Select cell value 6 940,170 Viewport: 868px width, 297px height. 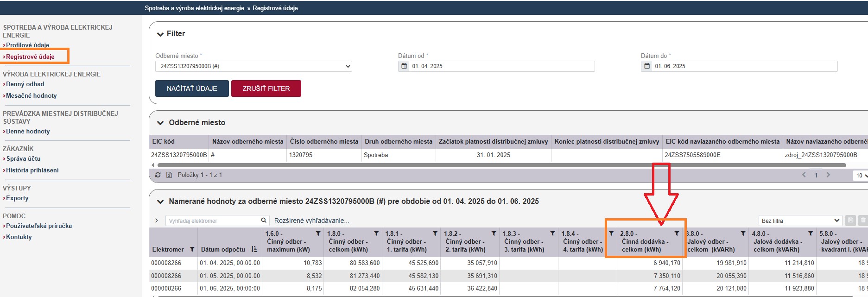(649, 263)
